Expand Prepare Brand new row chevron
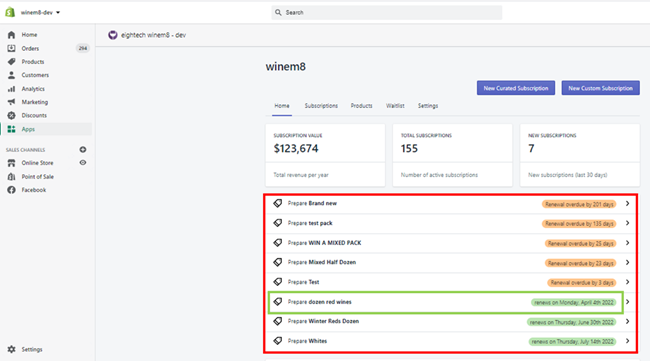The width and height of the screenshot is (650, 361). click(628, 204)
